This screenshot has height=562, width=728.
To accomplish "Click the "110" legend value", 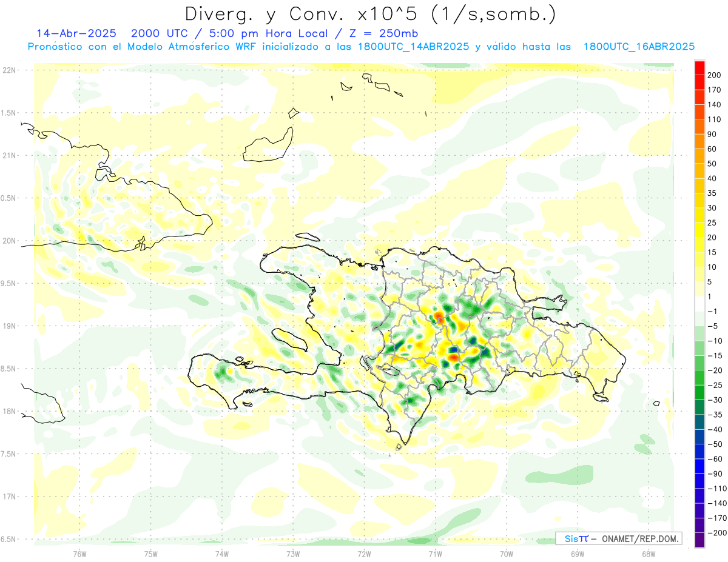I will pyautogui.click(x=714, y=119).
